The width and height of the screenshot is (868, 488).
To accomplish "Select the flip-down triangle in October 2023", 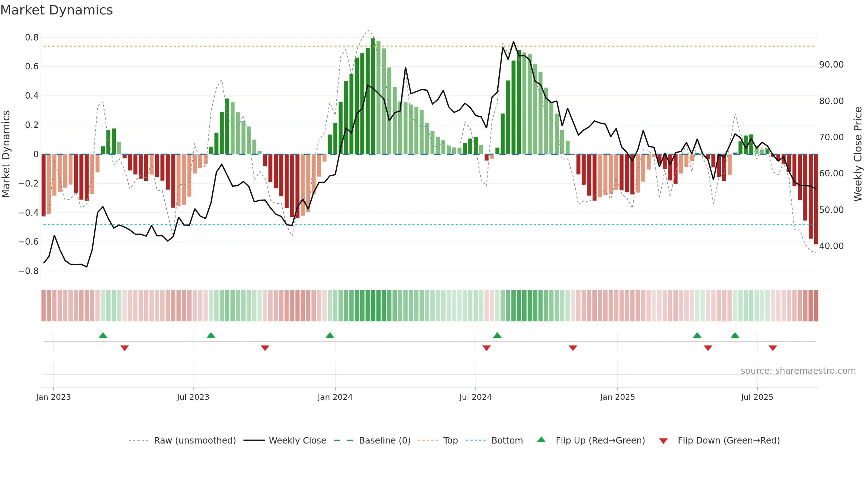I will (265, 348).
